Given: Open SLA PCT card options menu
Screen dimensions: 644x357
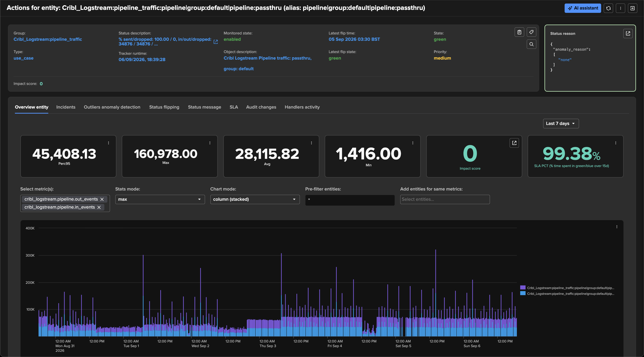Looking at the screenshot, I should 615,143.
